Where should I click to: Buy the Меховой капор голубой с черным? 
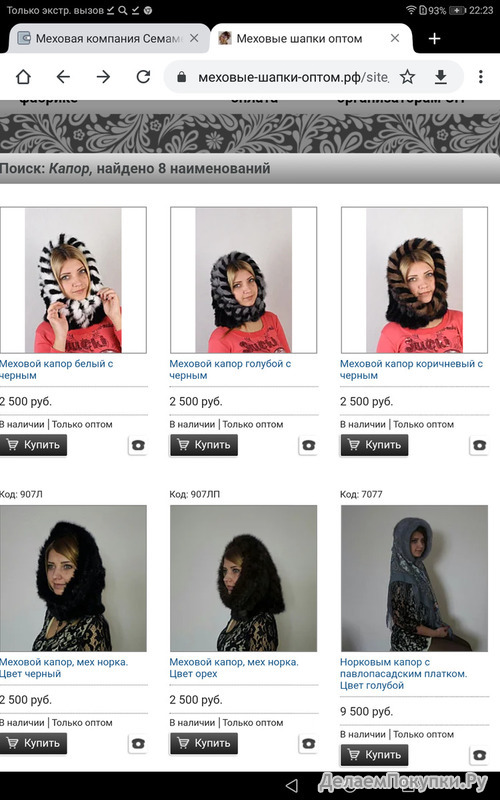pos(204,445)
